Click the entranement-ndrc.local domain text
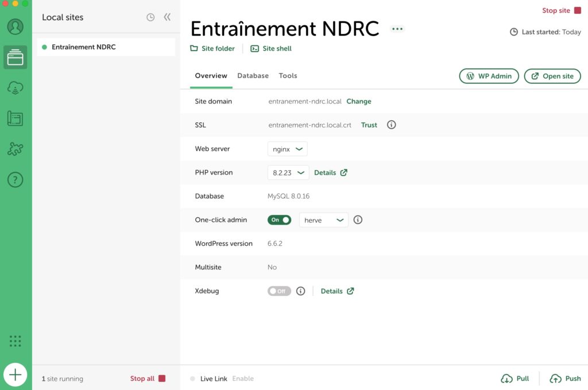Viewport: 588px width, 390px height. [x=305, y=101]
